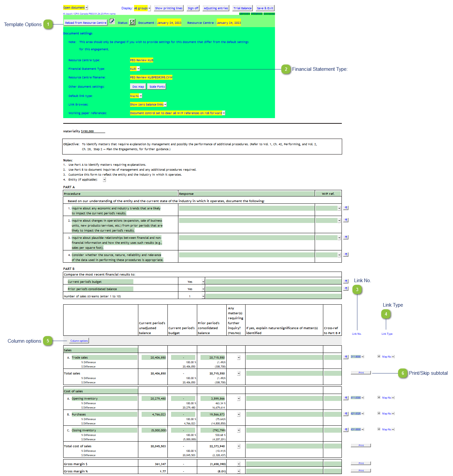Open the Open document dropdown
This screenshot has height=476, width=453.
[x=87, y=8]
